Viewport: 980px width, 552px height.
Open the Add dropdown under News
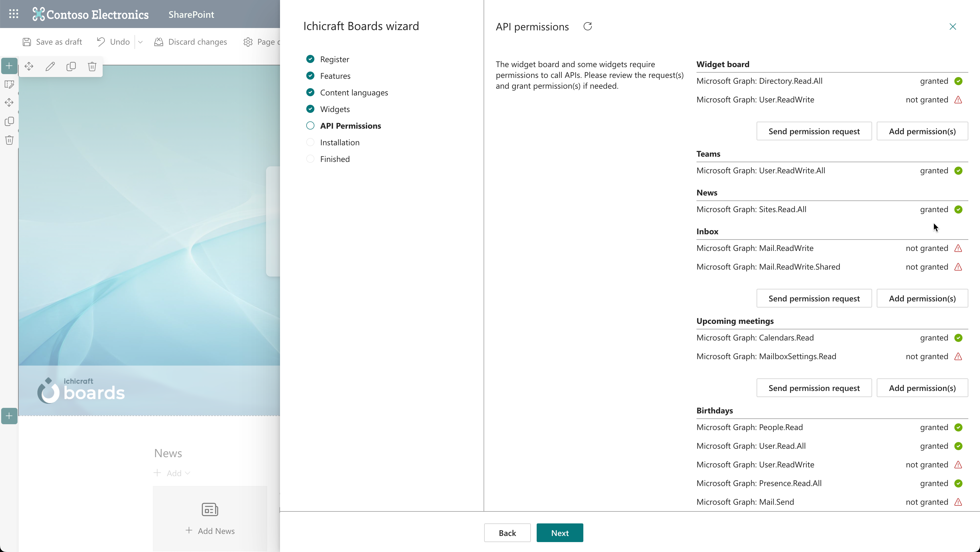[x=172, y=473]
